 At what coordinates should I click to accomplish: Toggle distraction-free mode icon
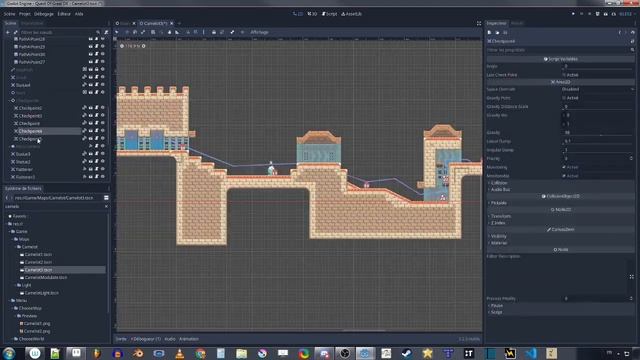pyautogui.click(x=479, y=23)
